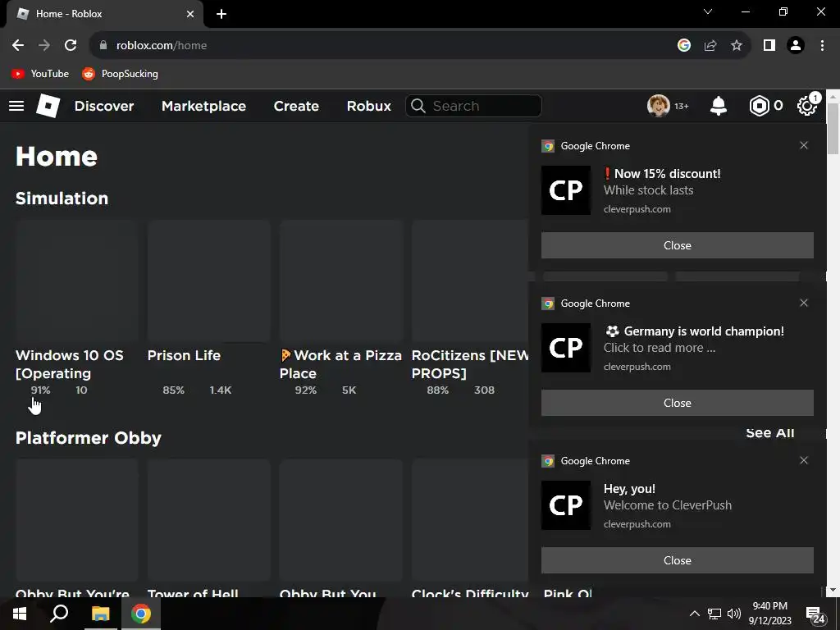Bookmark this tab with the star
Screen dimensions: 840x630
click(x=737, y=45)
